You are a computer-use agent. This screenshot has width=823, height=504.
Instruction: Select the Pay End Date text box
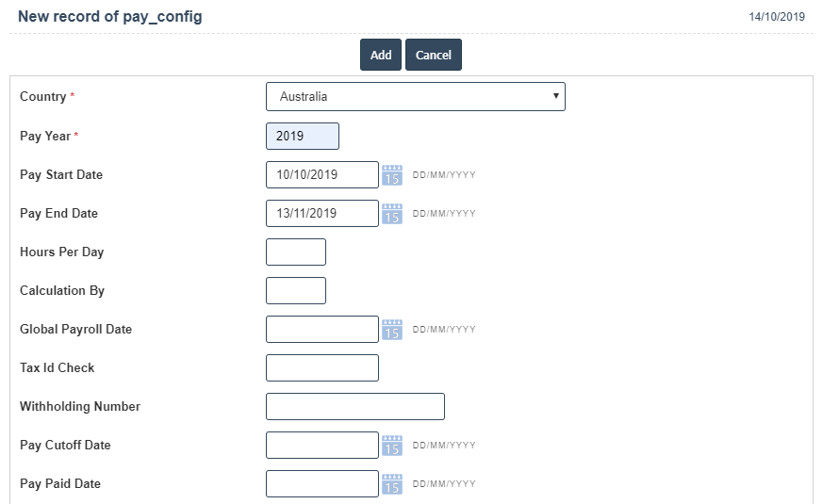[321, 214]
